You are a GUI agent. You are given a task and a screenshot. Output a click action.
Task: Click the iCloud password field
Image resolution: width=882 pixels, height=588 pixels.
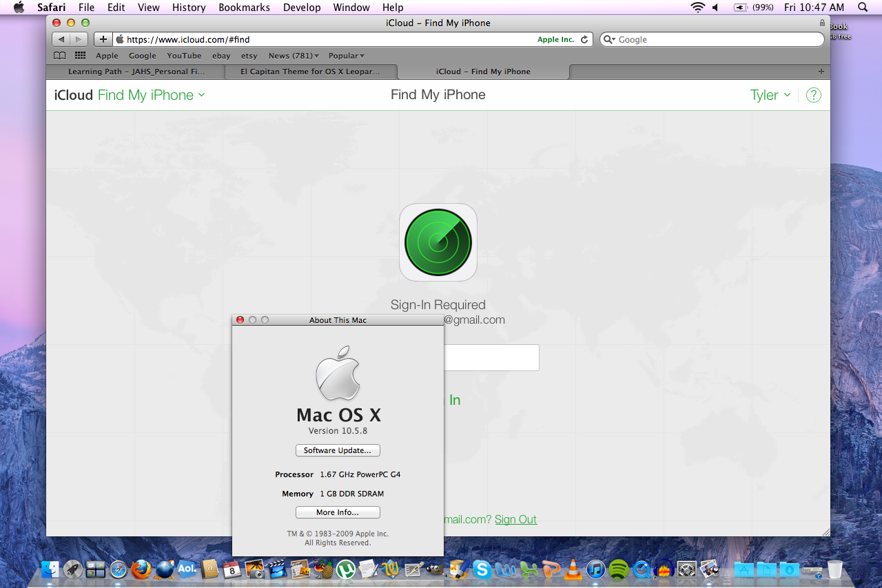[x=492, y=358]
